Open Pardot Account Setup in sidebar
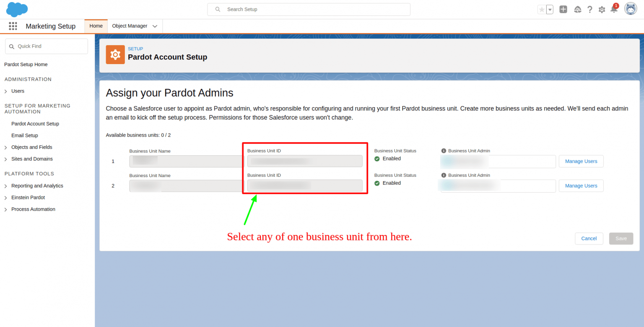The width and height of the screenshot is (644, 327). coord(35,124)
